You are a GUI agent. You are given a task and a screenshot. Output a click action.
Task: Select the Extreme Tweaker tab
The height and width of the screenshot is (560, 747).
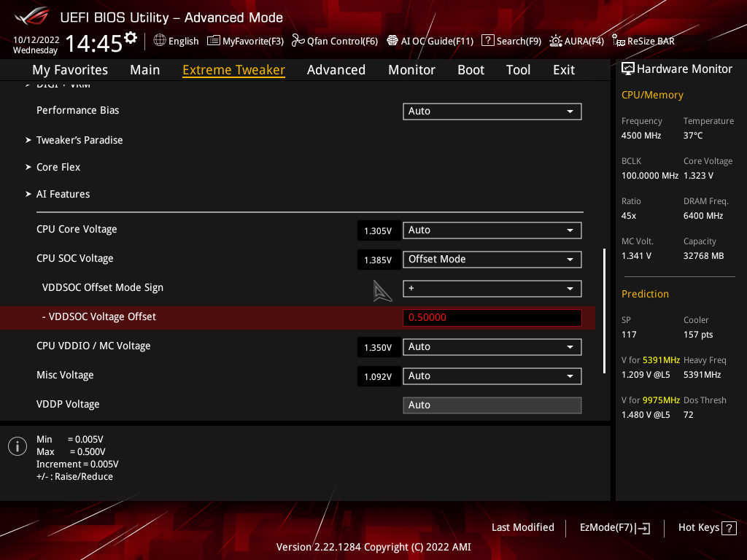click(x=234, y=70)
